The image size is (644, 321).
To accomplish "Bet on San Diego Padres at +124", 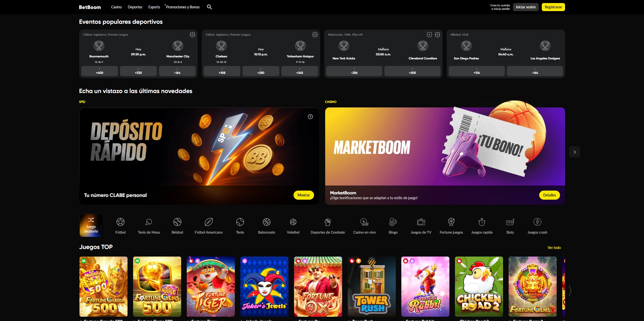I will tap(477, 71).
